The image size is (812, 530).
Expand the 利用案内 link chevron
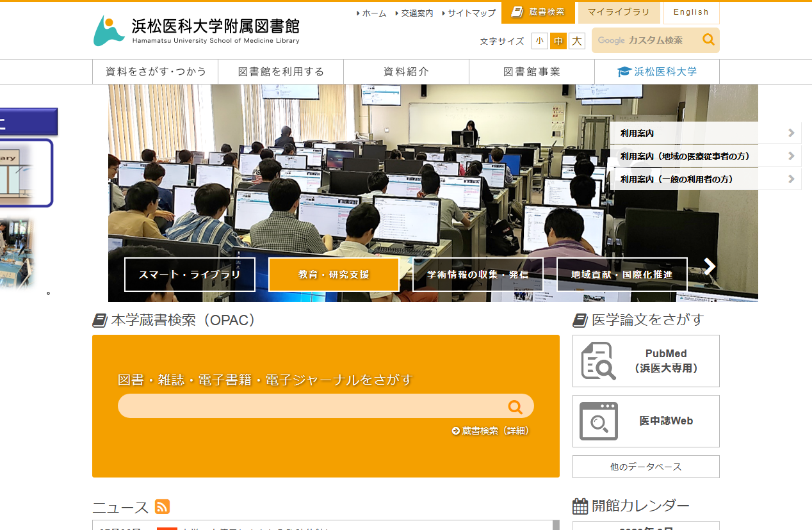coord(792,133)
